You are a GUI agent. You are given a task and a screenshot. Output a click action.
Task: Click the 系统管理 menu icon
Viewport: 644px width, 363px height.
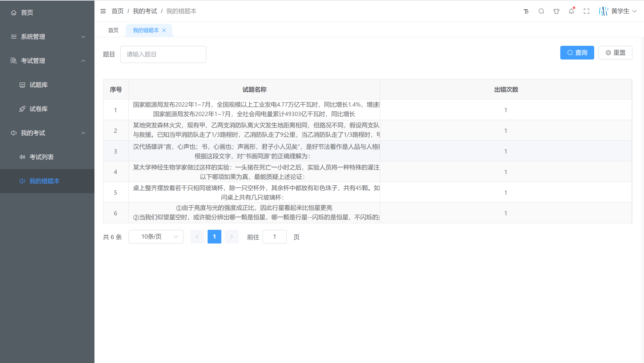point(14,37)
